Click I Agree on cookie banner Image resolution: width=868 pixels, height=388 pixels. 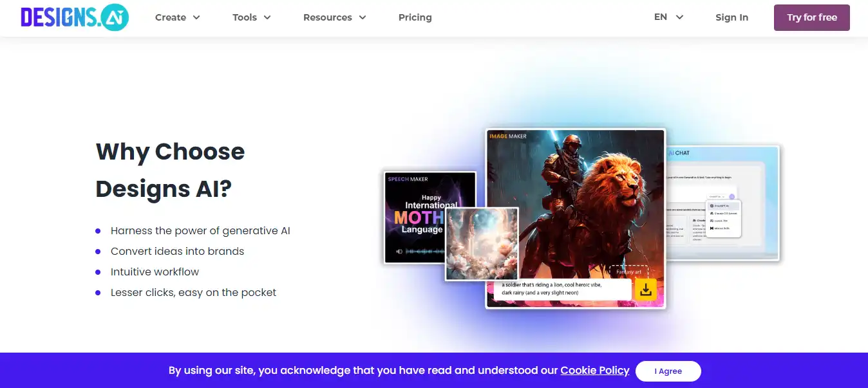coord(668,371)
